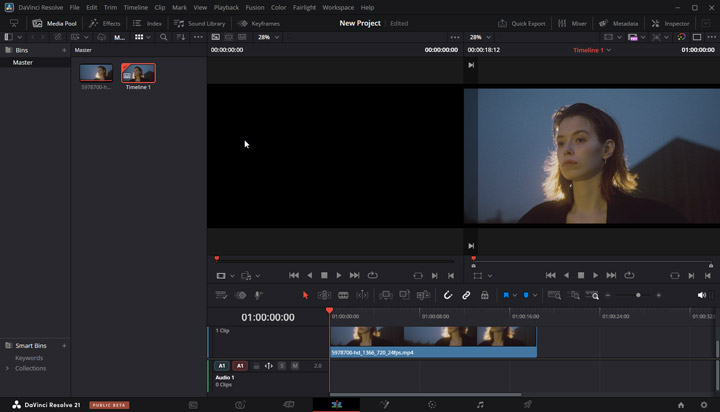Open the Timeline 1 name dropdown
Screen dimensions: 720x412
[x=592, y=50]
